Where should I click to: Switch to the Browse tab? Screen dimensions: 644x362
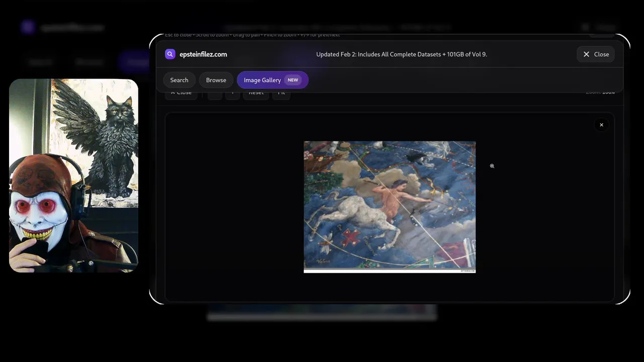[216, 80]
